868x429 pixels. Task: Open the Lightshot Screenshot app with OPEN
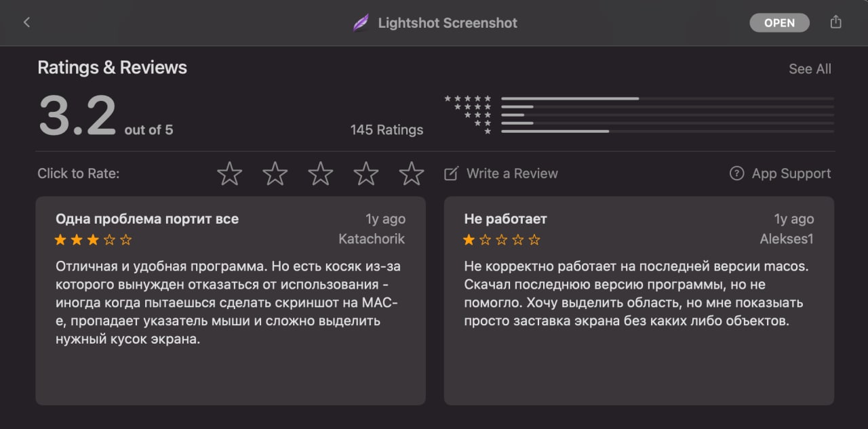click(780, 23)
